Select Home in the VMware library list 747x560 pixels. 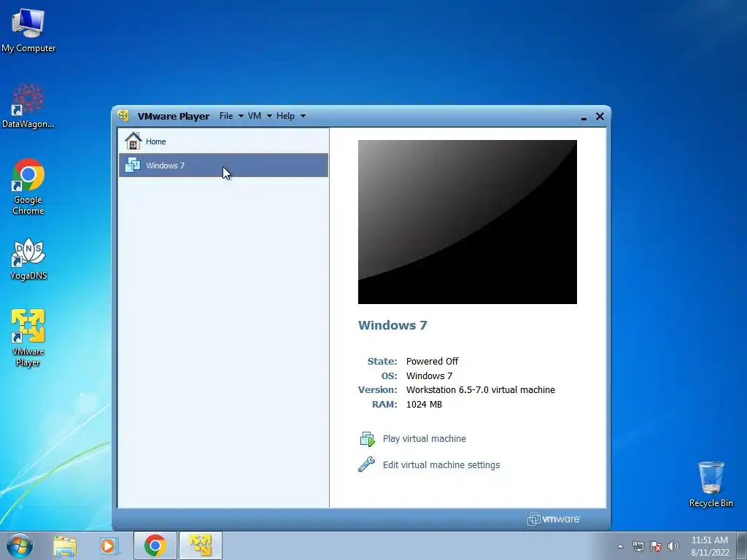coord(223,141)
